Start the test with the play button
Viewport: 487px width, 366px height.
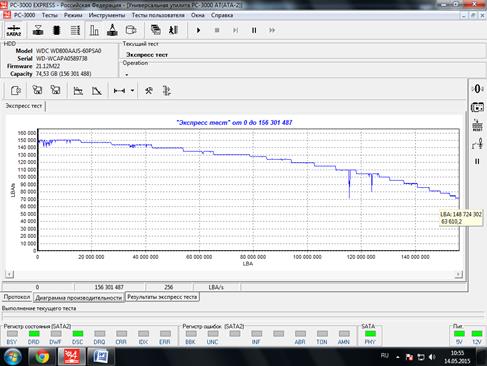198,30
